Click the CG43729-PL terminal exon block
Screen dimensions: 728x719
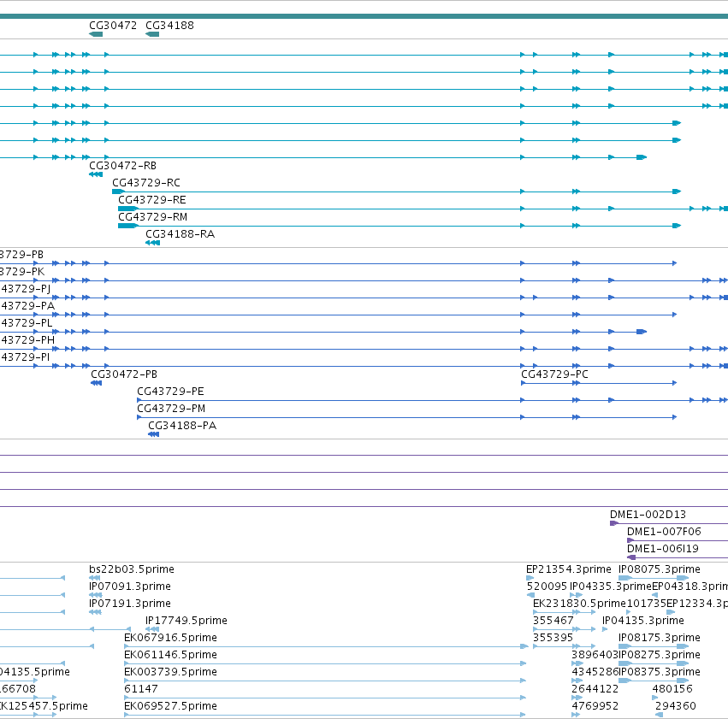[642, 332]
